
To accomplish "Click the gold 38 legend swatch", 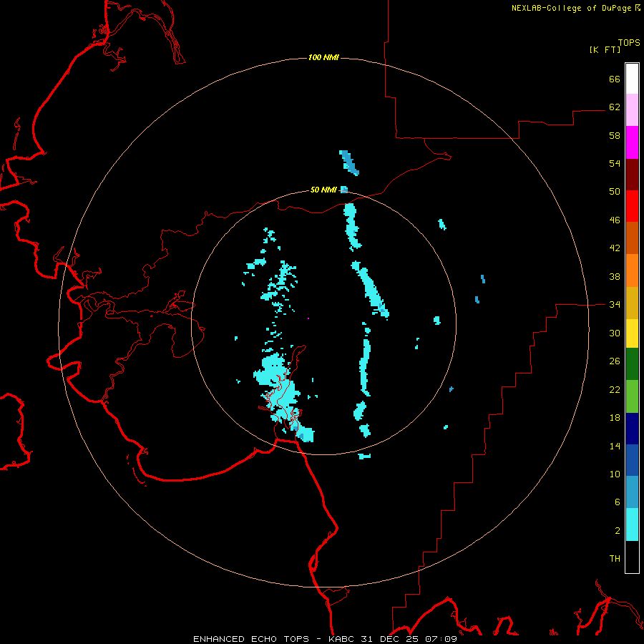I will (632, 303).
